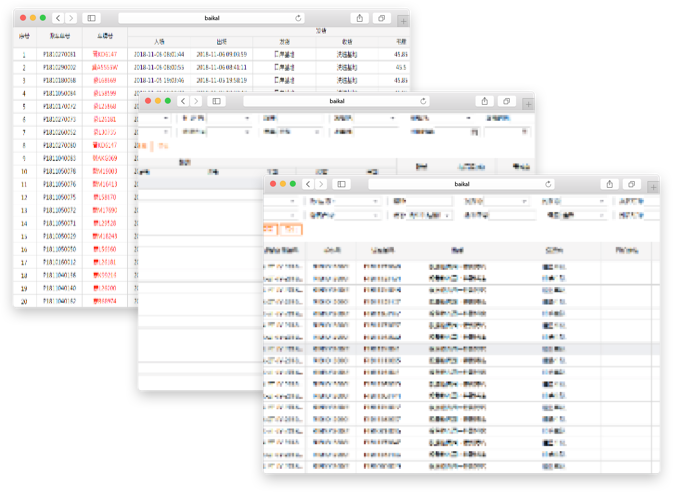
Task: Click the second orange outlined button in front window
Action: [287, 229]
